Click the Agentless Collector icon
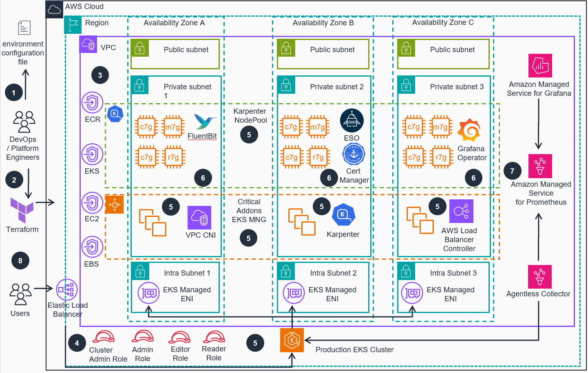Viewport: 588px width, 373px height. (x=539, y=277)
